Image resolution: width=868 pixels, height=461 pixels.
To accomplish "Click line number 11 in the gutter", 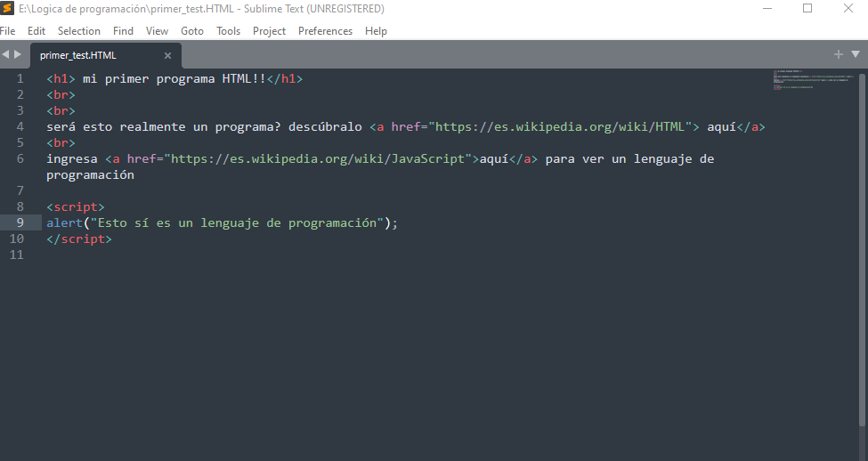I will coord(17,255).
